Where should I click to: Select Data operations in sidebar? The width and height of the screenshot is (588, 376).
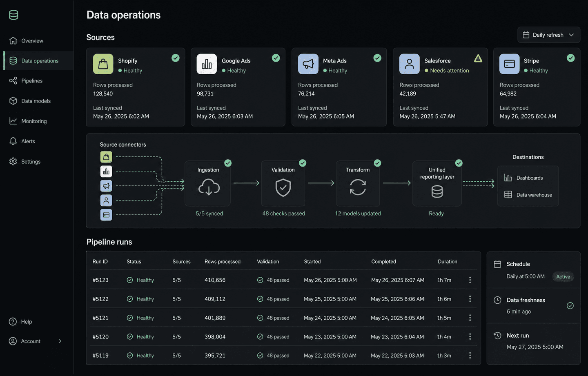tap(40, 61)
